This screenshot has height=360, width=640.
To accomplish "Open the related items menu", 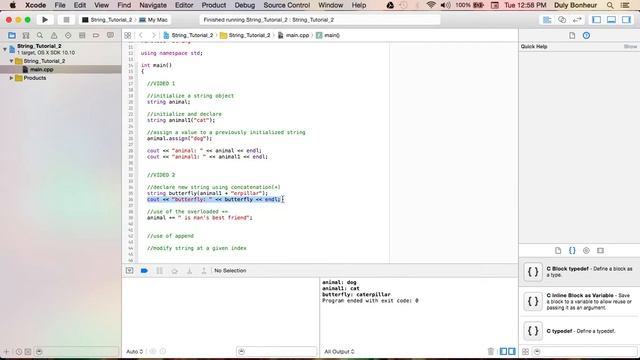I will (x=128, y=36).
